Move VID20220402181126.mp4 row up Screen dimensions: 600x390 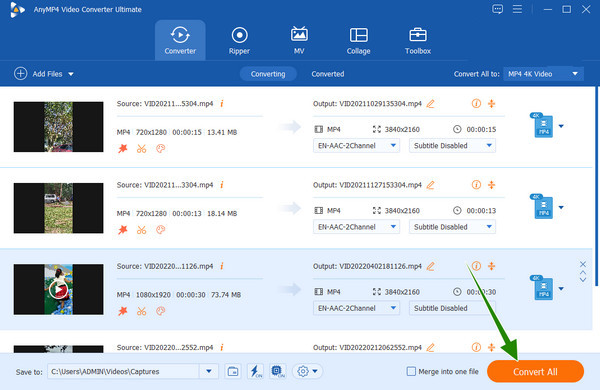pyautogui.click(x=582, y=273)
